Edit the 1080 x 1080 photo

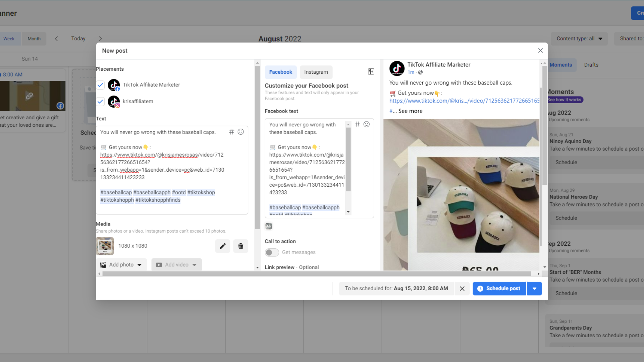(x=222, y=246)
